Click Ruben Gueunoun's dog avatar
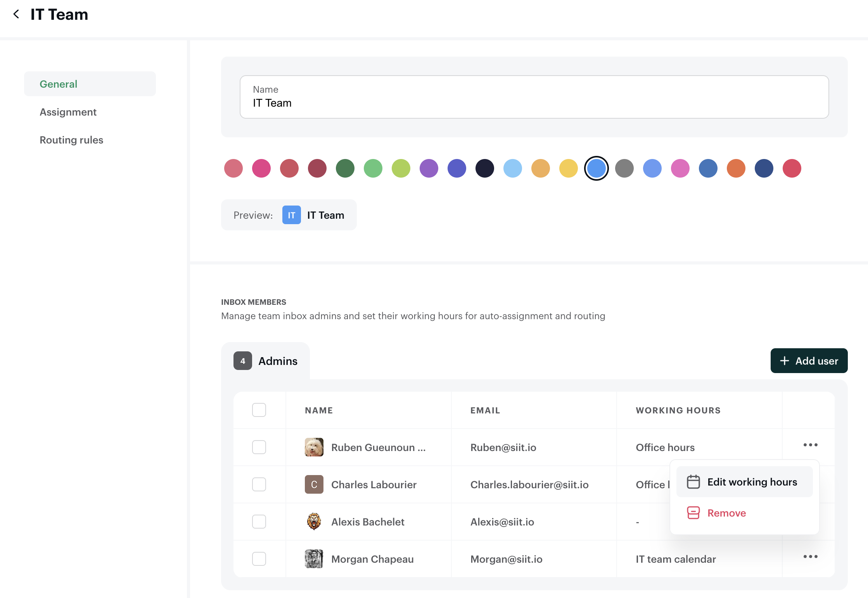This screenshot has width=868, height=598. click(314, 447)
